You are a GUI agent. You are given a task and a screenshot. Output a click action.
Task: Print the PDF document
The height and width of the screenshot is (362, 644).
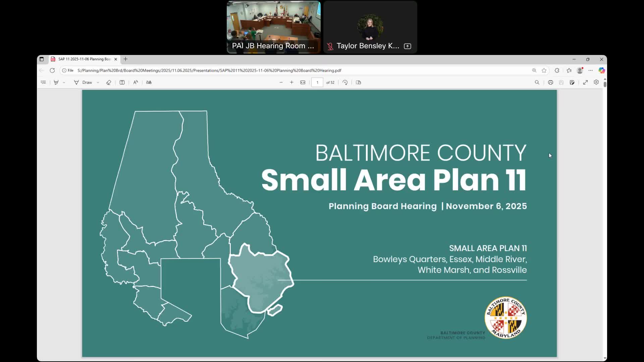click(x=550, y=82)
